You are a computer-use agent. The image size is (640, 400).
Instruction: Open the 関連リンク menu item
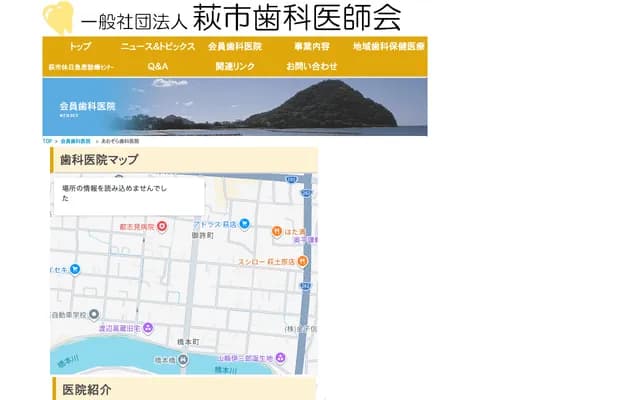click(x=235, y=66)
